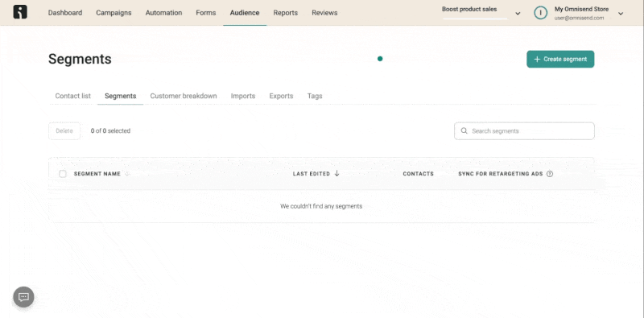Click the We couldn't find any segments message
Image resolution: width=644 pixels, height=318 pixels.
coord(321,206)
